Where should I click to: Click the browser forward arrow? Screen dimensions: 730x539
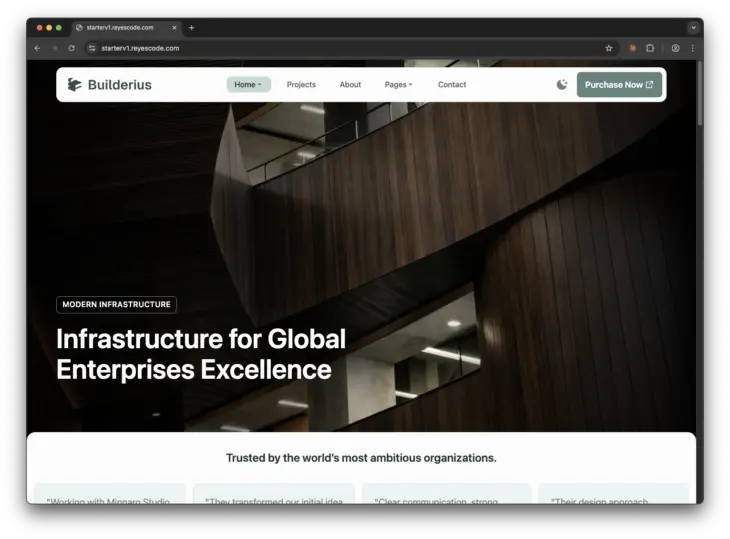[54, 48]
